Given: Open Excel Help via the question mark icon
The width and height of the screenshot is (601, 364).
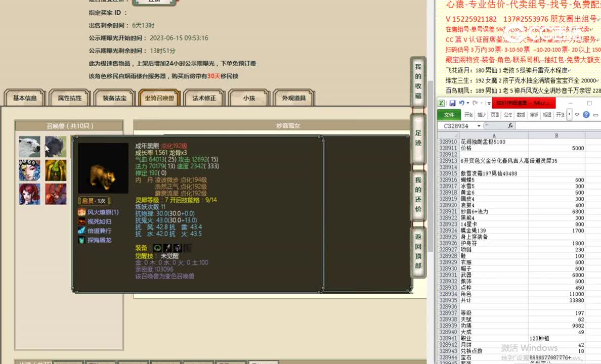Looking at the screenshot, I should (x=586, y=115).
